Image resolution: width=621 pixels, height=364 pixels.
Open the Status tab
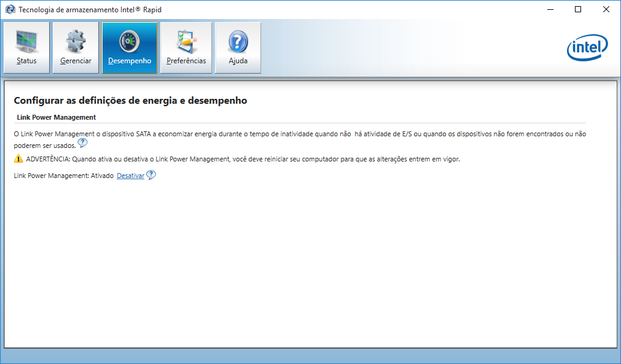(x=26, y=48)
